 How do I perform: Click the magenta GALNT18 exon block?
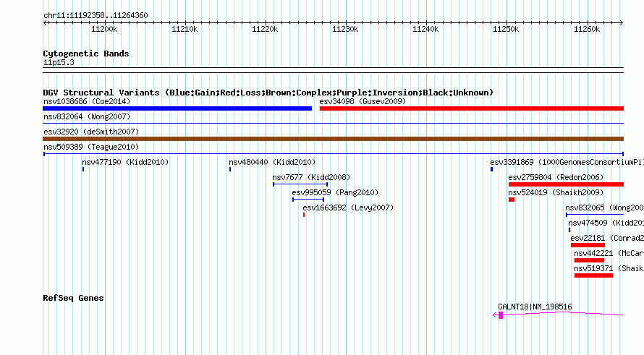pos(501,315)
